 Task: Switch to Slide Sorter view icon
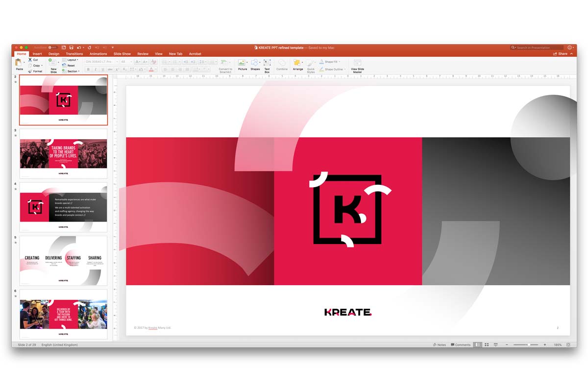(x=487, y=344)
